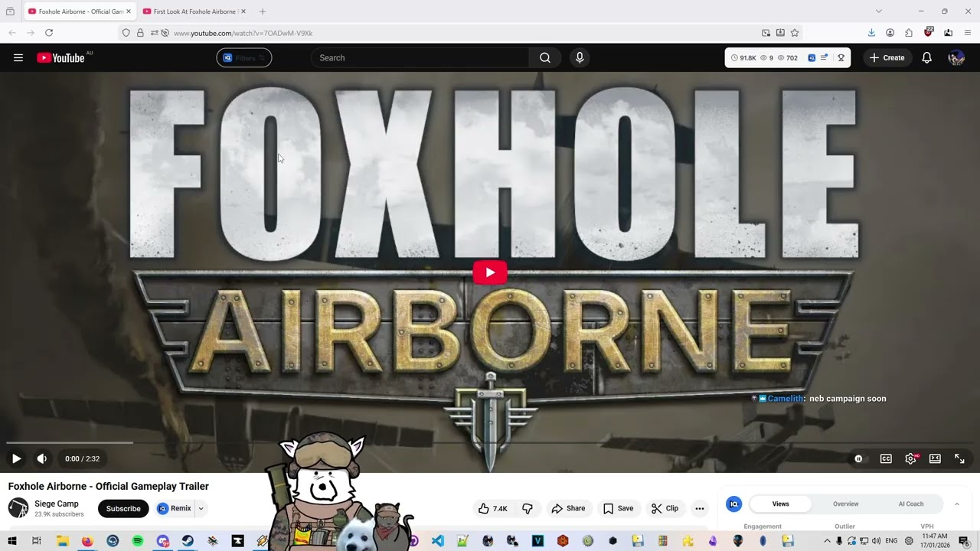980x551 pixels.
Task: Expand the Remix dropdown arrow
Action: click(x=201, y=508)
